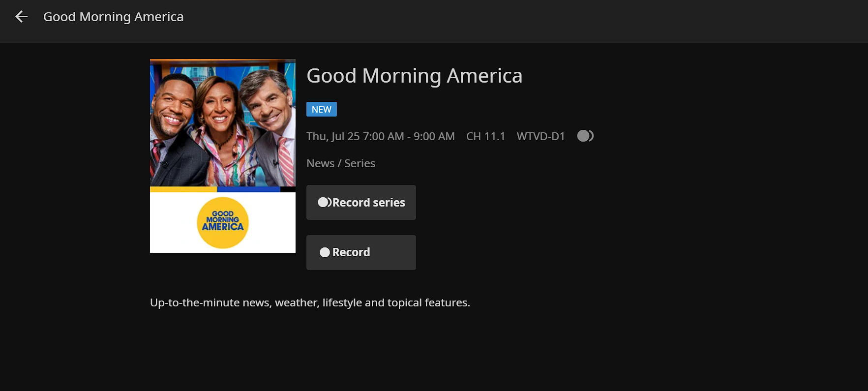Go back using the arrow icon
Image resolution: width=868 pixels, height=391 pixels.
pos(21,17)
